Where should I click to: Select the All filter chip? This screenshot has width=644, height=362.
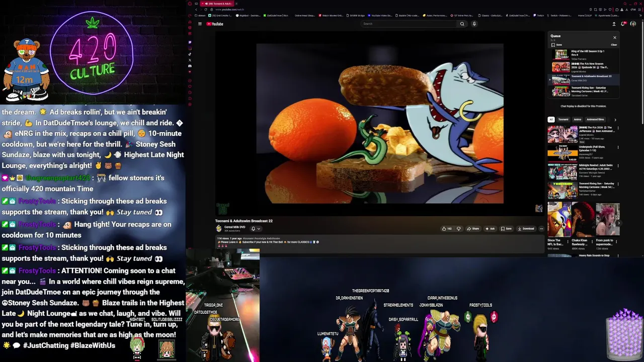click(x=551, y=120)
